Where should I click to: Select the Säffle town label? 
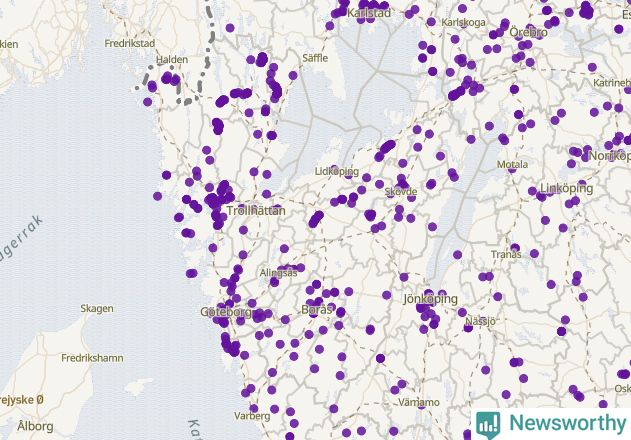click(315, 58)
